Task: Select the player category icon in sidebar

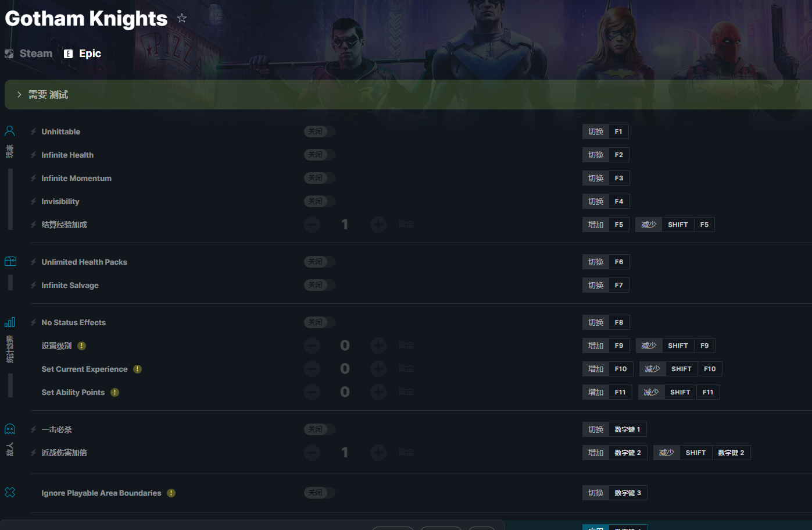Action: pos(10,131)
